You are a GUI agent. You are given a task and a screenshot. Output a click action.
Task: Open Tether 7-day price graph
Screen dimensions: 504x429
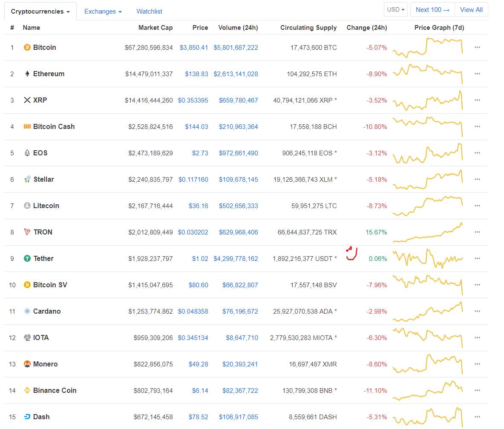(x=427, y=258)
